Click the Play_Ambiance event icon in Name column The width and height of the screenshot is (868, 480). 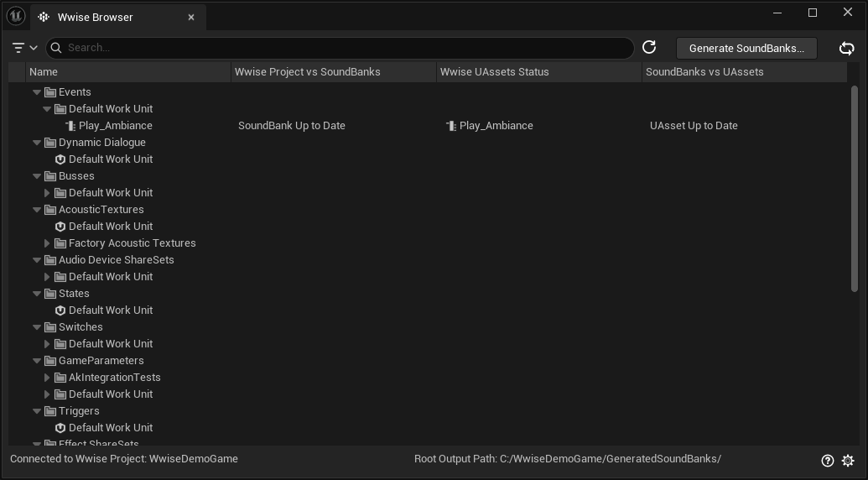tap(70, 126)
